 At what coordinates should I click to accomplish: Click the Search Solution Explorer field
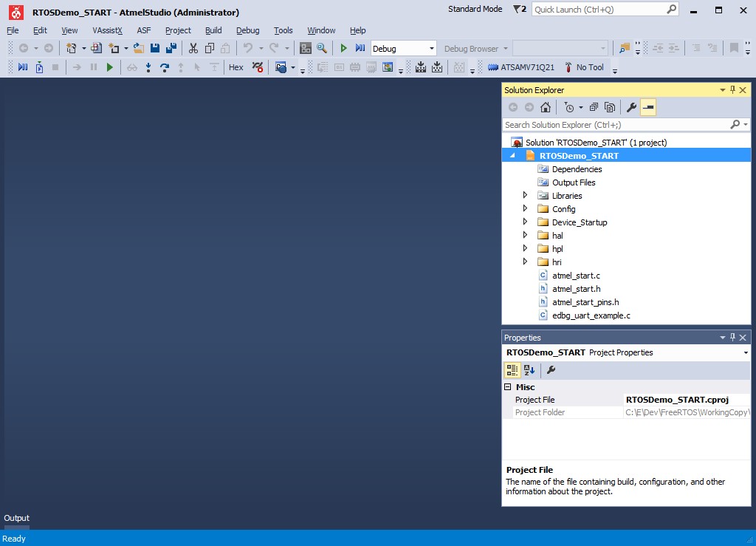pyautogui.click(x=616, y=125)
